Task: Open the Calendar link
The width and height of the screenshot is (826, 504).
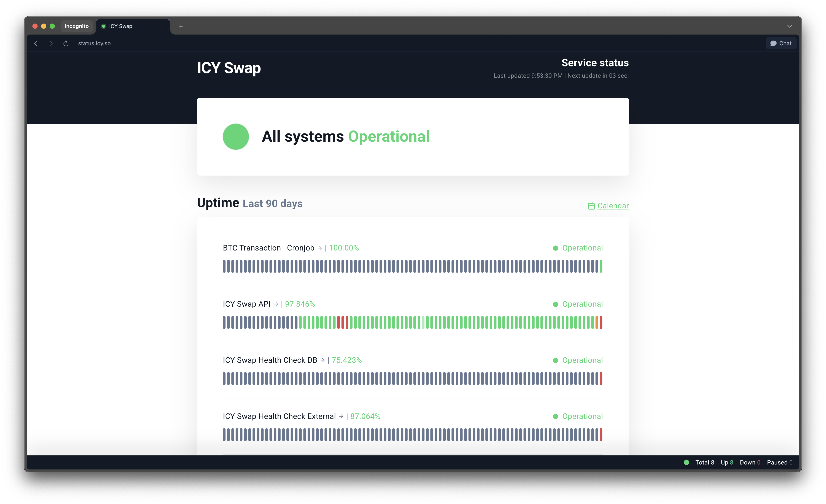Action: (613, 206)
